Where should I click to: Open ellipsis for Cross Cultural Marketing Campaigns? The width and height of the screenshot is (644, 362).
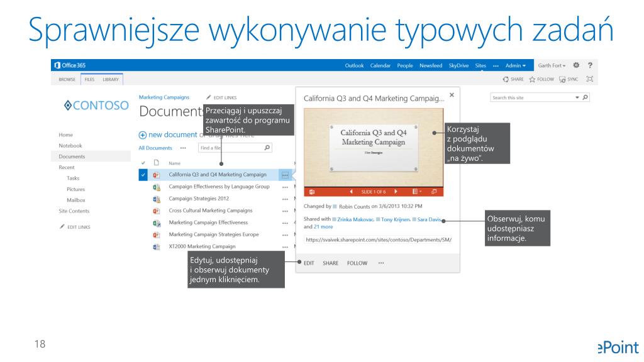coord(285,211)
